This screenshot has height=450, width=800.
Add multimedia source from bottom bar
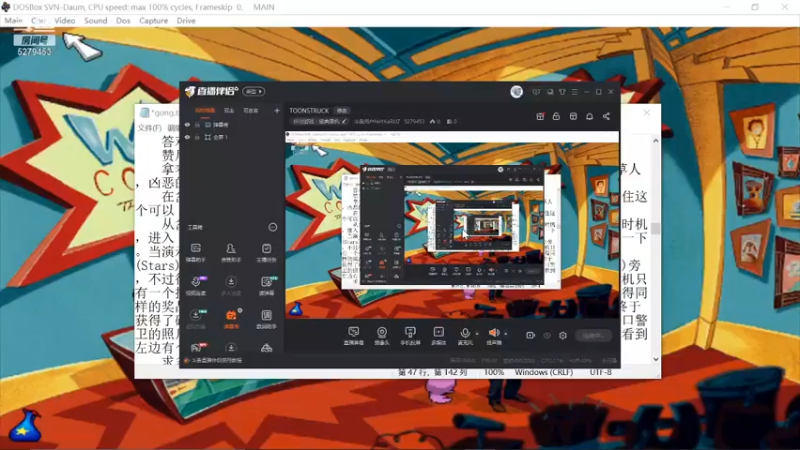tap(439, 336)
